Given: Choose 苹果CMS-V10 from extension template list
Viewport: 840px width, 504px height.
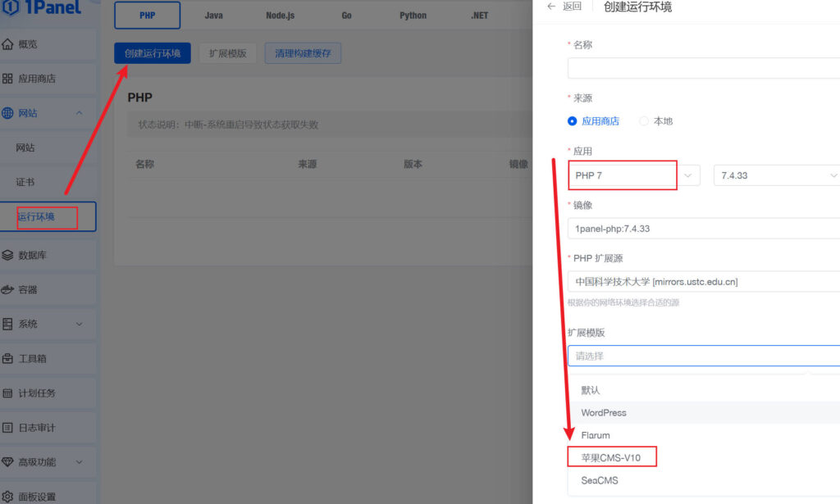Looking at the screenshot, I should pyautogui.click(x=611, y=457).
